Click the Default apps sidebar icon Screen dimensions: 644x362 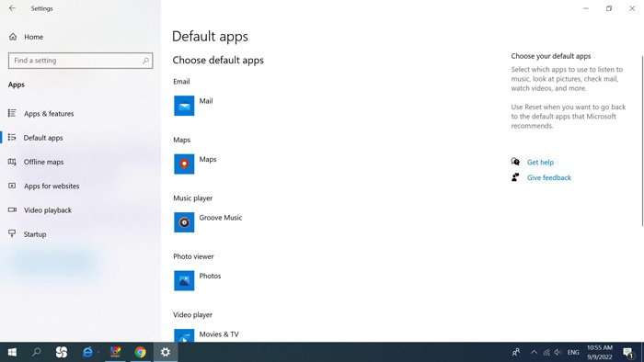[x=12, y=137]
